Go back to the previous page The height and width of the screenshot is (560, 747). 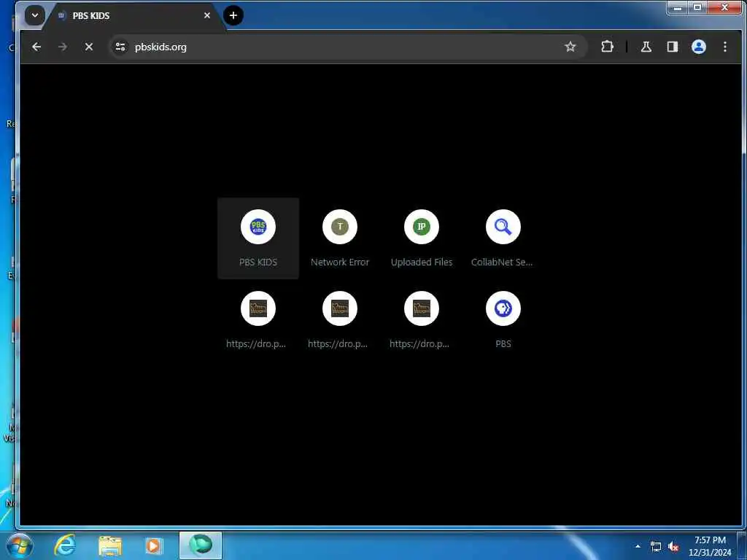tap(36, 47)
